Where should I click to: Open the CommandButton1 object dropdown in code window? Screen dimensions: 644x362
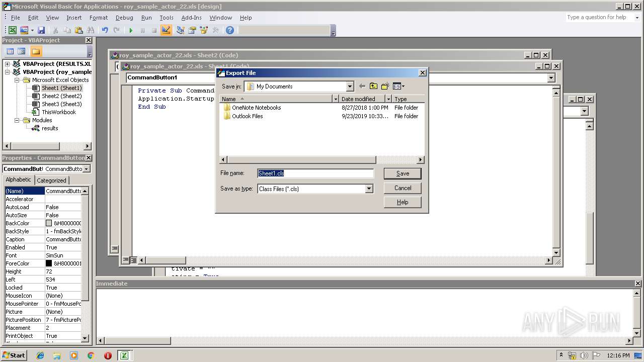coord(551,77)
